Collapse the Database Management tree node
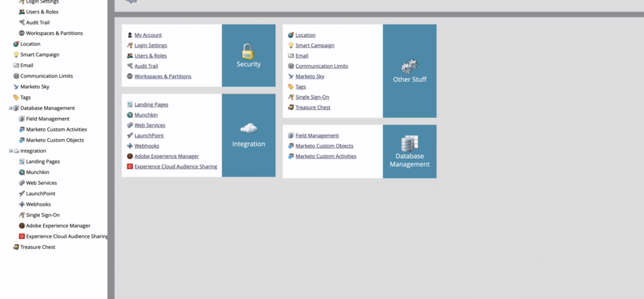The height and width of the screenshot is (299, 644). 11,108
